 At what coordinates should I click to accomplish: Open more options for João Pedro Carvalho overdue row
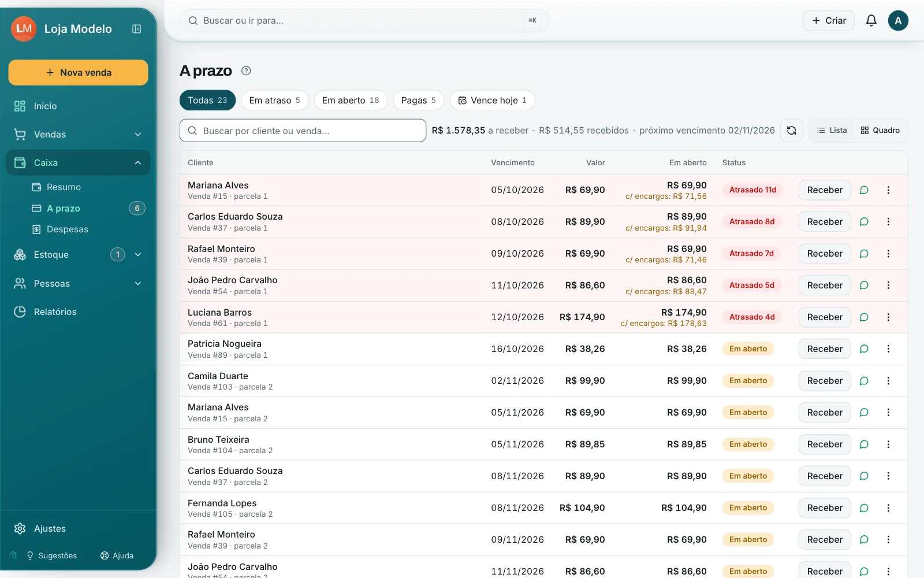pos(888,286)
